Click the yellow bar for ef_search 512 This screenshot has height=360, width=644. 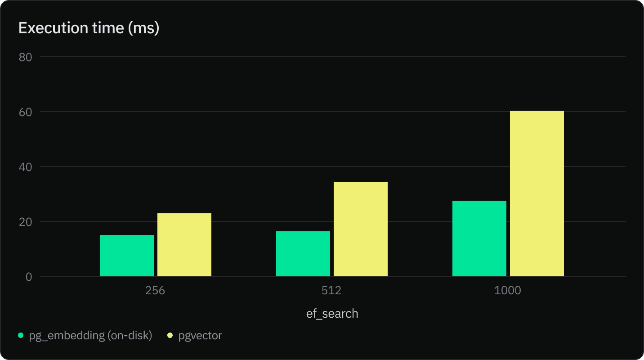[361, 229]
